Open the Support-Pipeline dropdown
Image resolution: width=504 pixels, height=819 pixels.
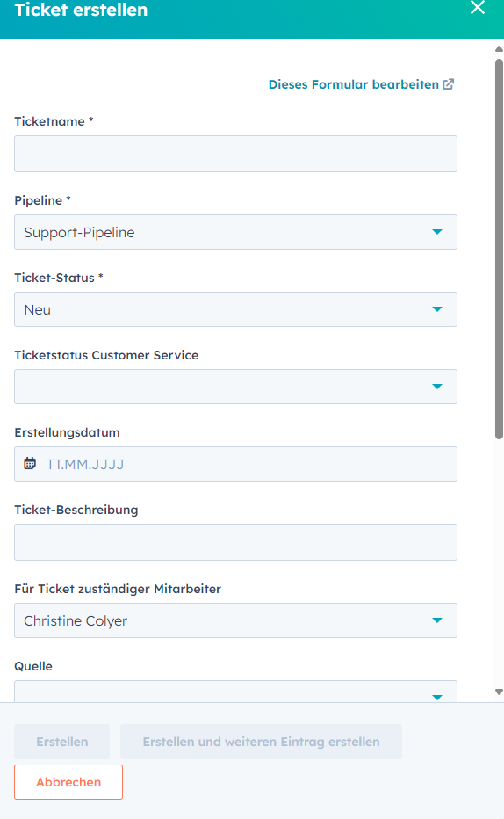pos(236,232)
